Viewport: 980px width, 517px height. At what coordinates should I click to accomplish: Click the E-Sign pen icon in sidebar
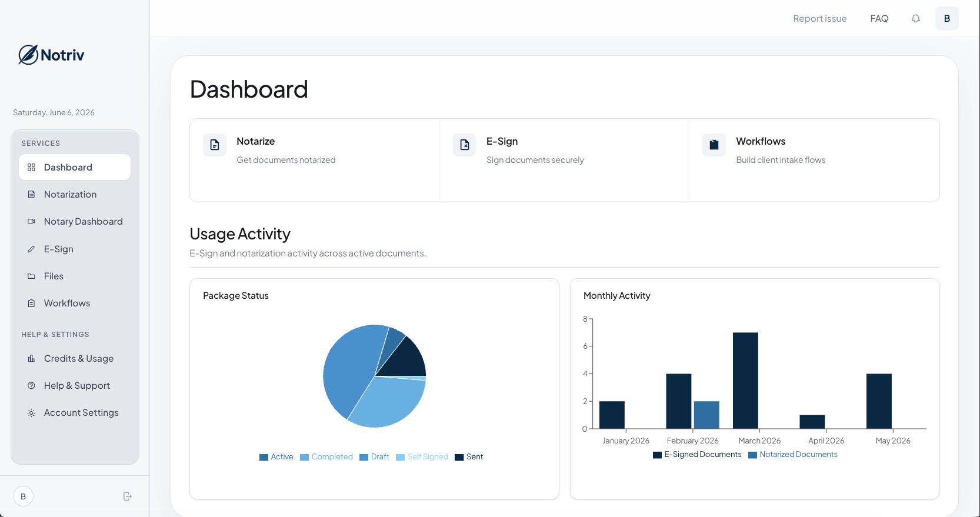32,249
